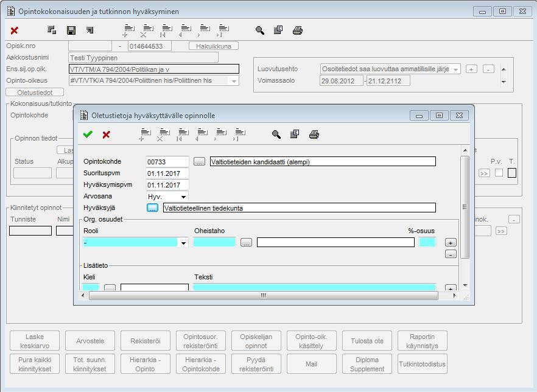Viewport: 537px width, 392px height.
Task: Click the insert row icon in main toolbar
Action: (128, 30)
